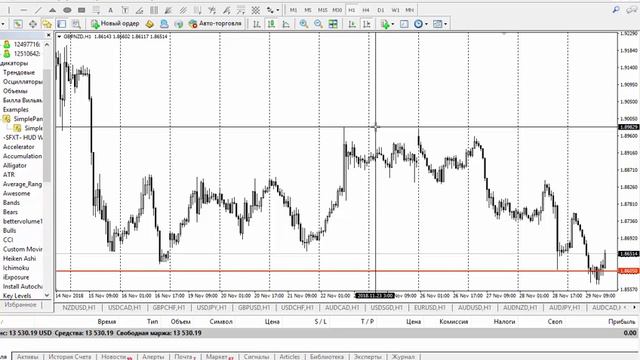Close the Navigator panel
The height and width of the screenshot is (360, 640).
point(49,36)
